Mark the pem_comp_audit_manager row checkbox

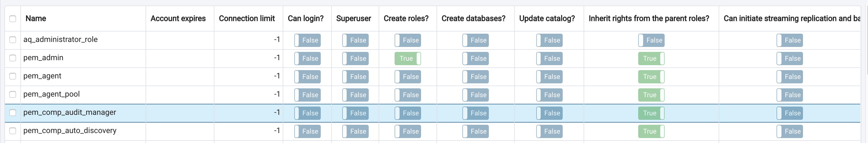pos(13,113)
